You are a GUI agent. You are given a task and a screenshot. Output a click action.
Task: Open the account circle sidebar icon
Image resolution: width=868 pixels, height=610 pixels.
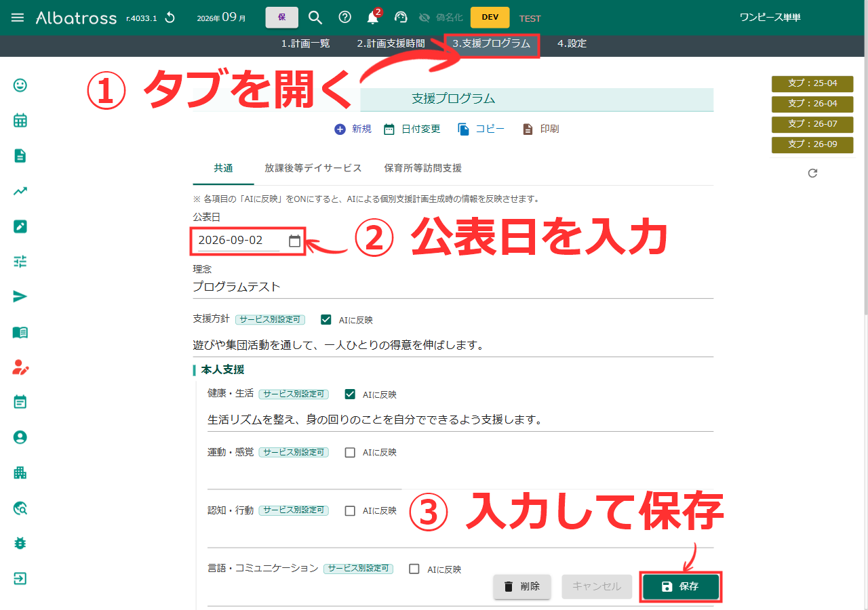pyautogui.click(x=20, y=437)
